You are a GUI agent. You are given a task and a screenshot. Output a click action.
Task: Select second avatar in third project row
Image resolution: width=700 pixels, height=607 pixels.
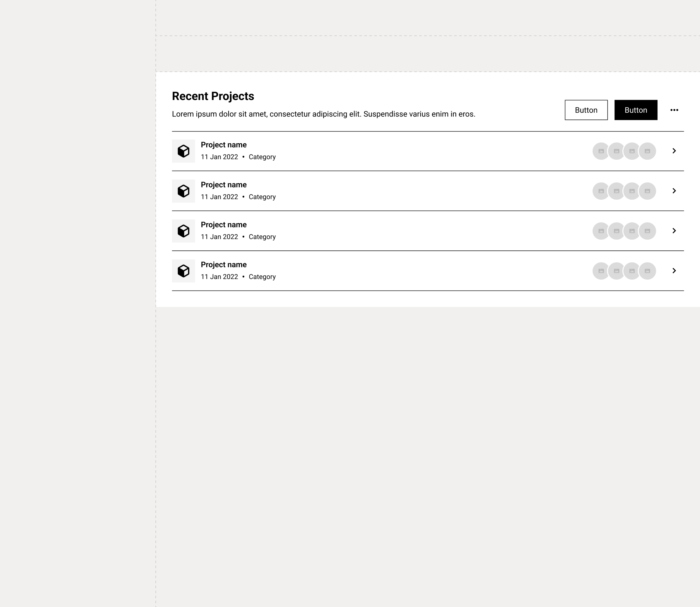[x=616, y=231]
